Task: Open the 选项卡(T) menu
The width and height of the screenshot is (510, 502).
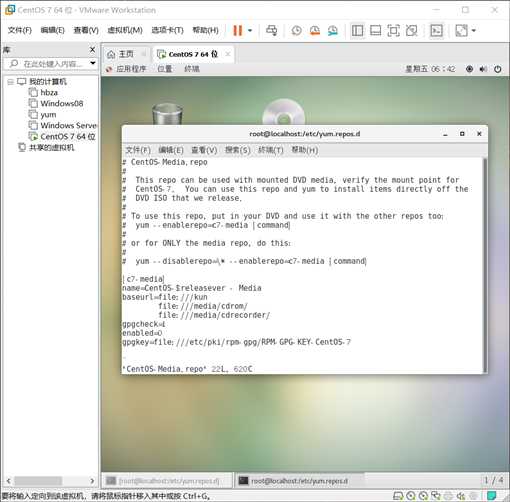Action: point(167,30)
